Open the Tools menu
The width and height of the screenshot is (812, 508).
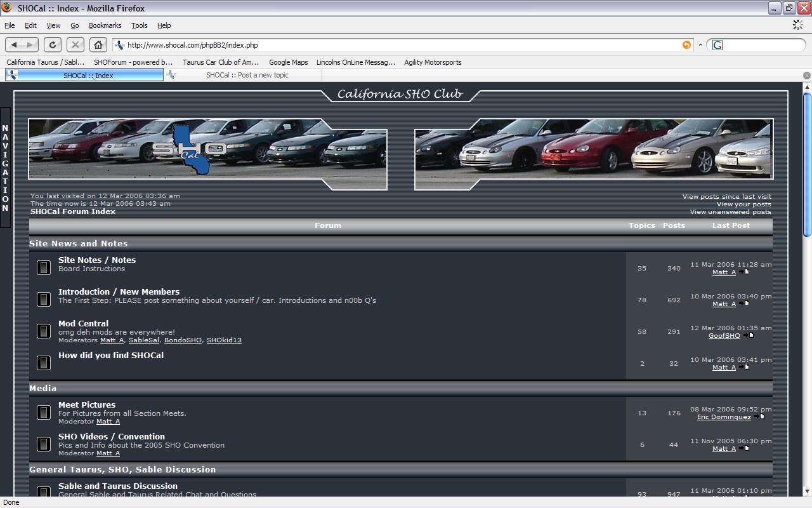coord(139,25)
